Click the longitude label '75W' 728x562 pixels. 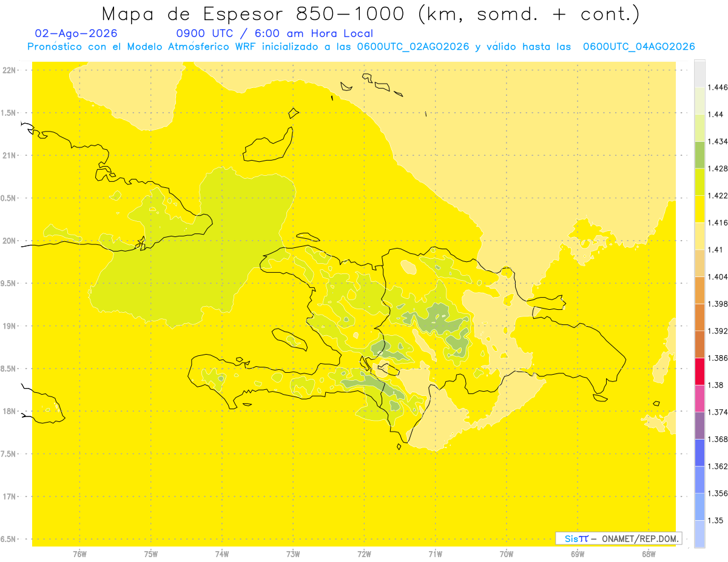click(x=151, y=554)
